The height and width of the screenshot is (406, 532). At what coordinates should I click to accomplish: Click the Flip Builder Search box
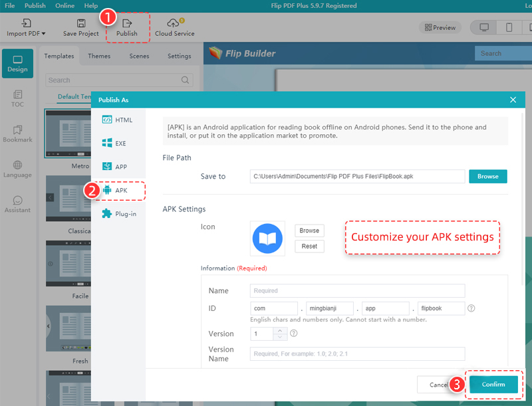[x=503, y=53]
